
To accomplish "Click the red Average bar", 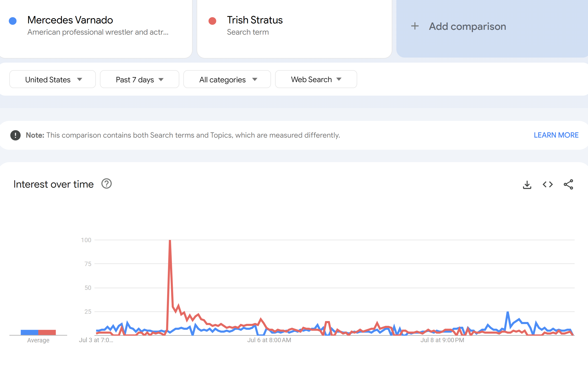I will [x=47, y=332].
